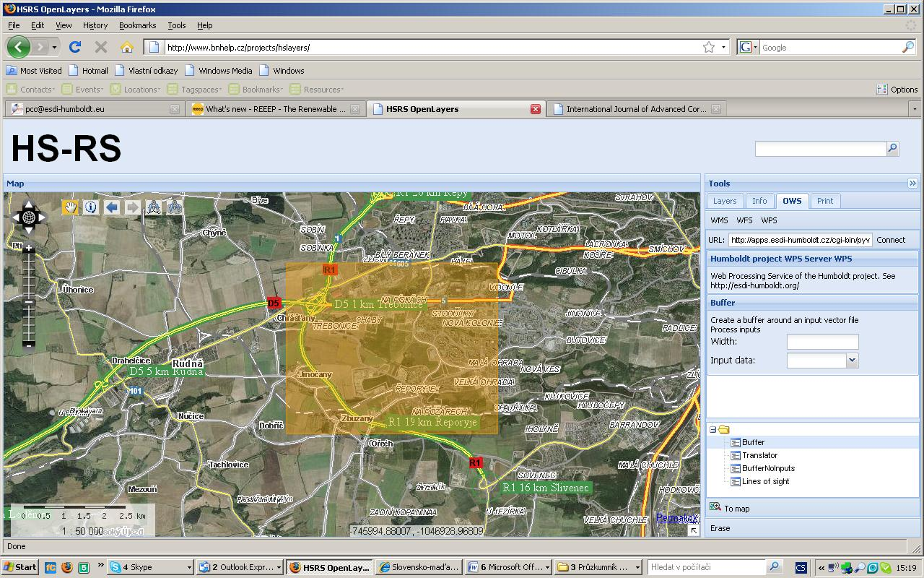Screen dimensions: 924x578
Task: Click the zoom bar slider handle
Action: point(29,301)
